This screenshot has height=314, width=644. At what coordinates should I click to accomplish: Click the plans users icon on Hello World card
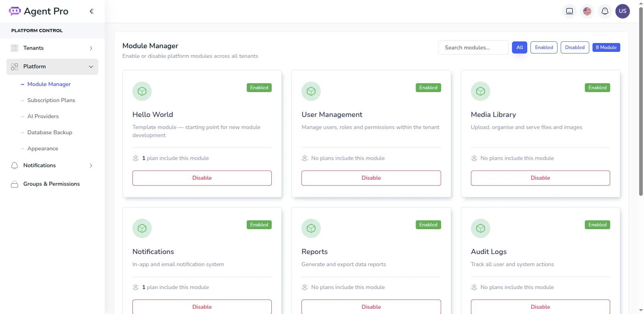(136, 158)
